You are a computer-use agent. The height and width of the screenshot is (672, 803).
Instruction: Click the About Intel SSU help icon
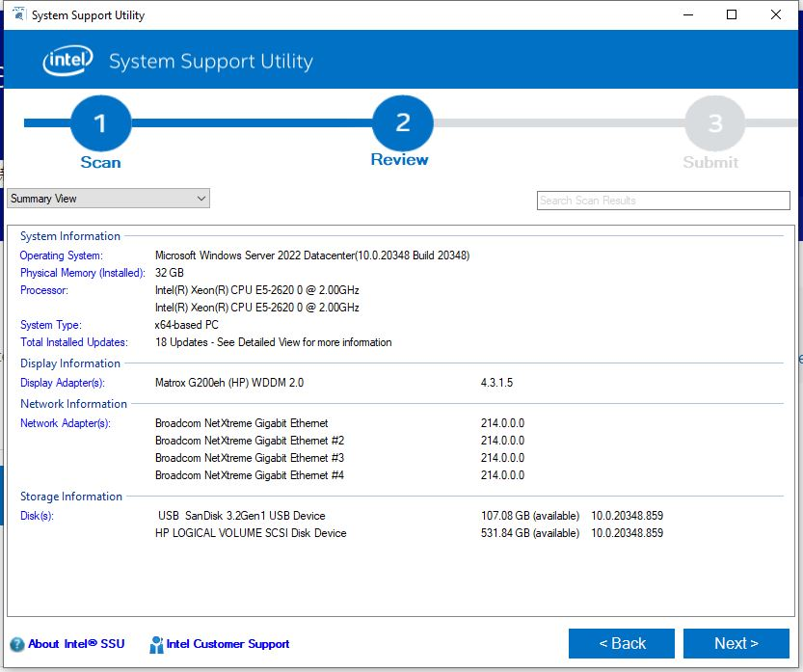point(17,644)
